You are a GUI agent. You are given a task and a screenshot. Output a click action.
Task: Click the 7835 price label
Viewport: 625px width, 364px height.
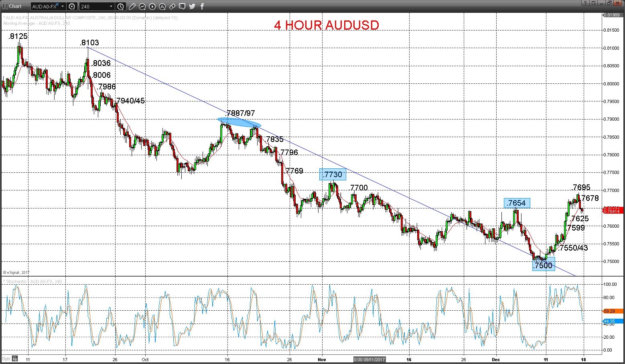click(275, 139)
